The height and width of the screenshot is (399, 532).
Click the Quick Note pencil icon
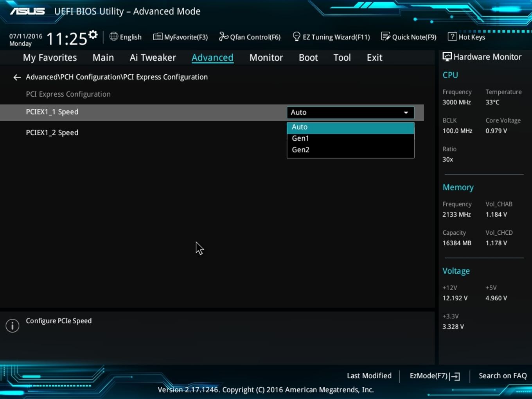click(385, 36)
